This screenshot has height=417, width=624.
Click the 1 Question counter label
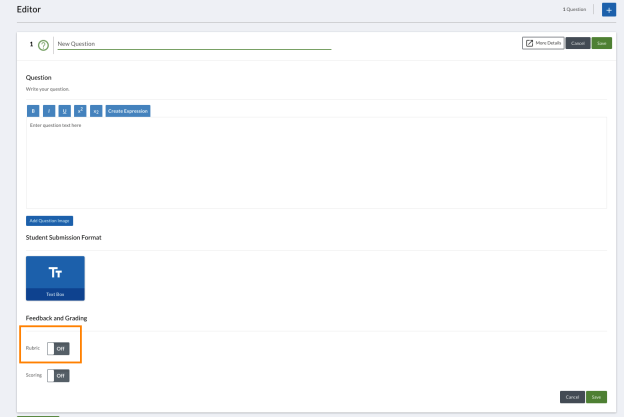574,9
